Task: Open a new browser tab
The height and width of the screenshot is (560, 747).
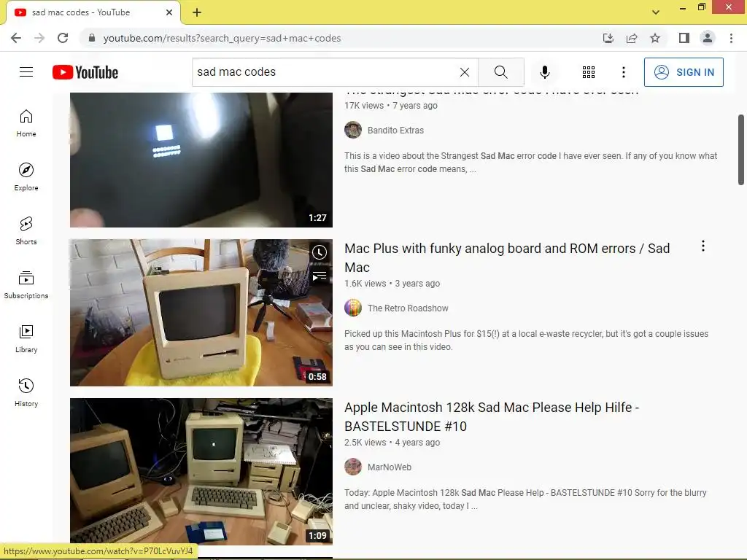Action: 197,12
